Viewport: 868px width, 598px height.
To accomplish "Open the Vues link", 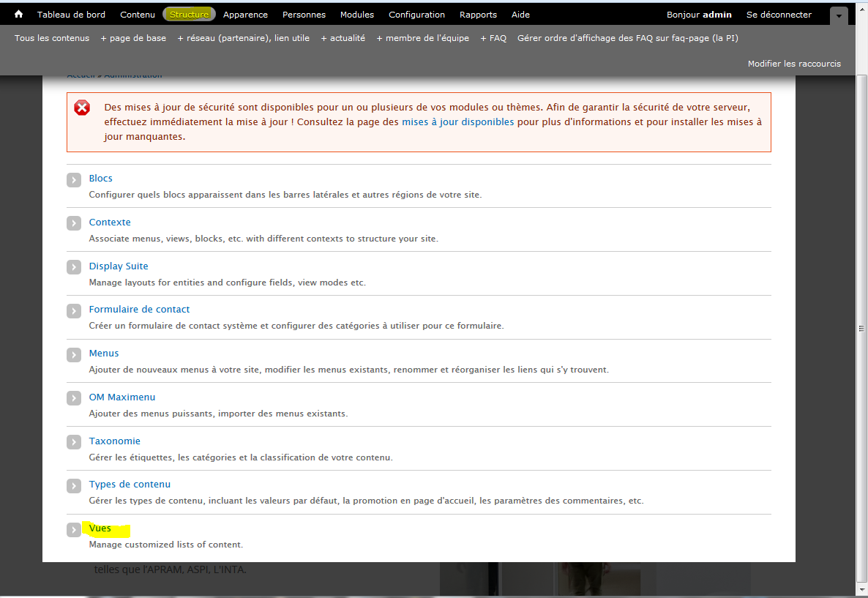I will (100, 528).
